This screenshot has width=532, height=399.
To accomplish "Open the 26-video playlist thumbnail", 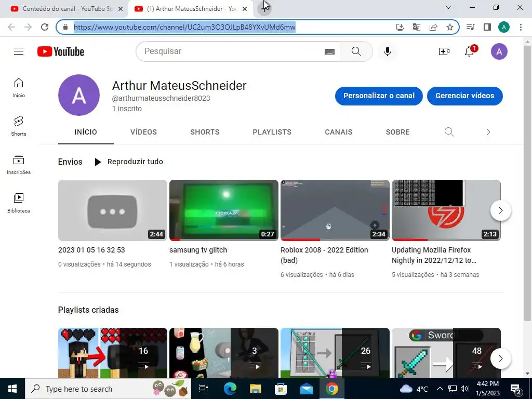I will [x=335, y=353].
